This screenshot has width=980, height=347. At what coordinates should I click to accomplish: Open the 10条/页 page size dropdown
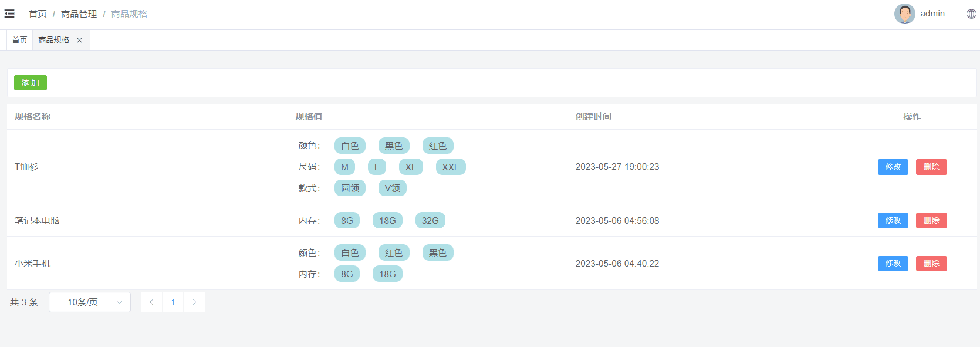point(90,302)
